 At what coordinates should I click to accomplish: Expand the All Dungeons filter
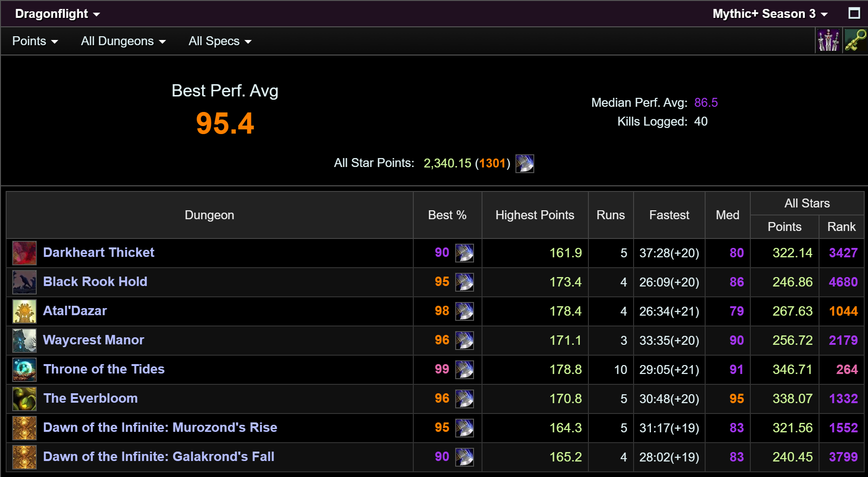pyautogui.click(x=123, y=41)
